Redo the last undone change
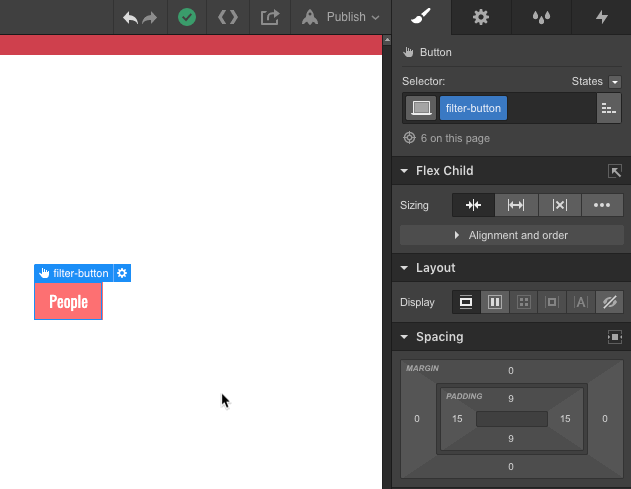This screenshot has width=631, height=489. coord(150,18)
